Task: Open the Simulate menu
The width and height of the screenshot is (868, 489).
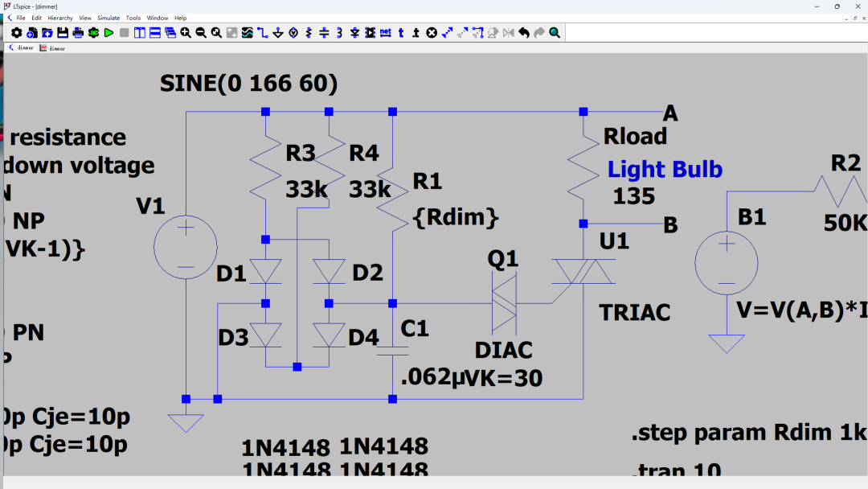Action: pyautogui.click(x=108, y=18)
